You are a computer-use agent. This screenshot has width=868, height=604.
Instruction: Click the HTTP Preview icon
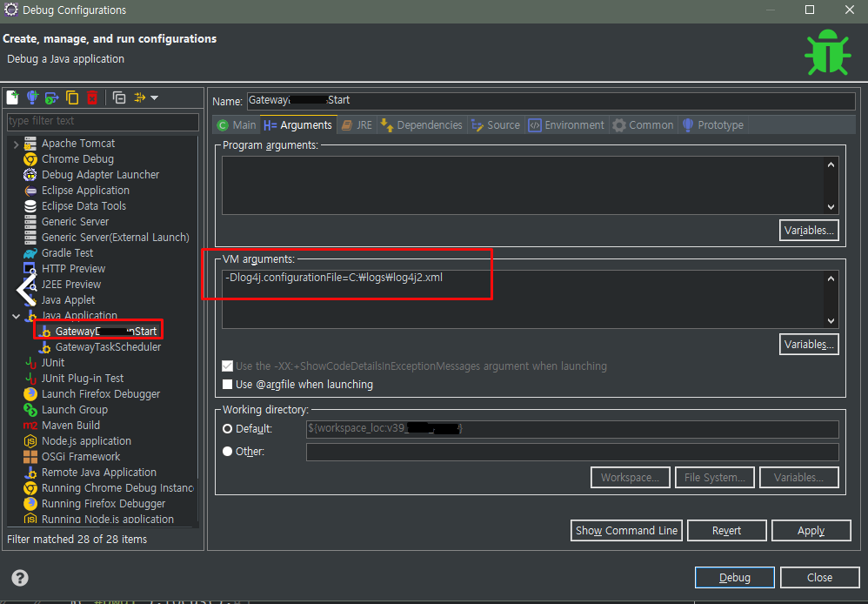[30, 269]
